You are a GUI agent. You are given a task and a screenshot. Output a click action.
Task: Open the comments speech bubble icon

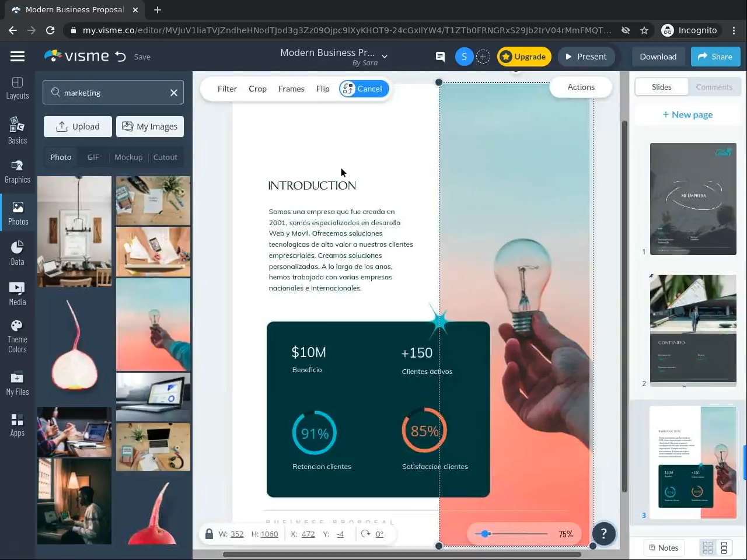440,57
